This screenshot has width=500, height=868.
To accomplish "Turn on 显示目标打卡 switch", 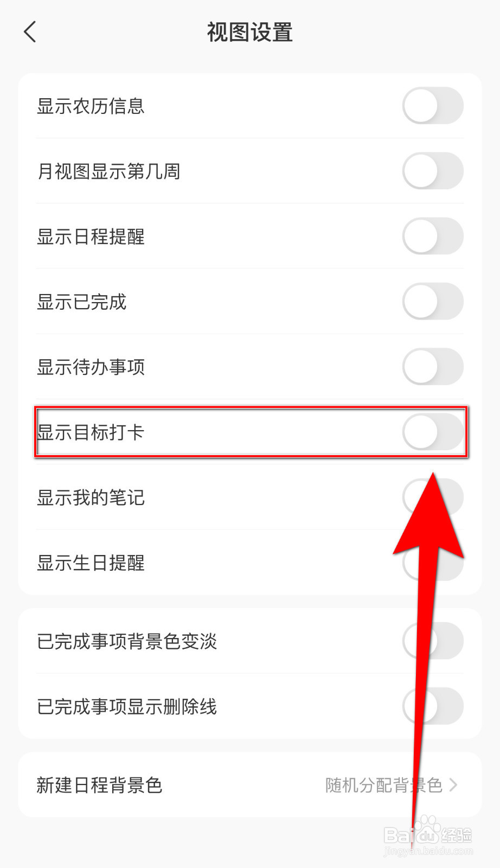I will 433,432.
